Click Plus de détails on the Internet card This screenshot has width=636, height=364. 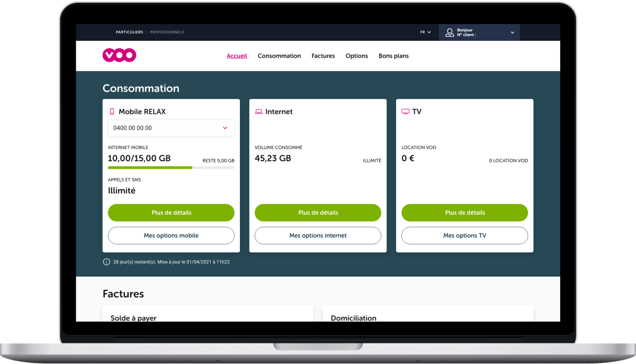pos(318,213)
